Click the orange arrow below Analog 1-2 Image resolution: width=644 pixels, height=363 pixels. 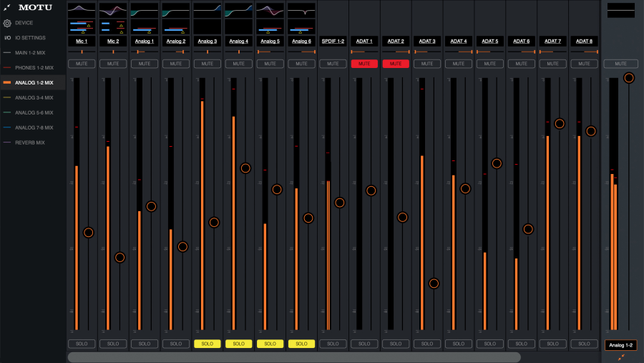coord(621,358)
